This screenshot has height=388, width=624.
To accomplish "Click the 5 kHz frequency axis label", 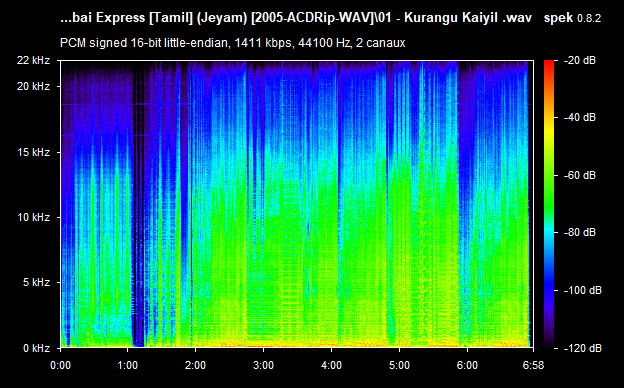I will point(36,283).
